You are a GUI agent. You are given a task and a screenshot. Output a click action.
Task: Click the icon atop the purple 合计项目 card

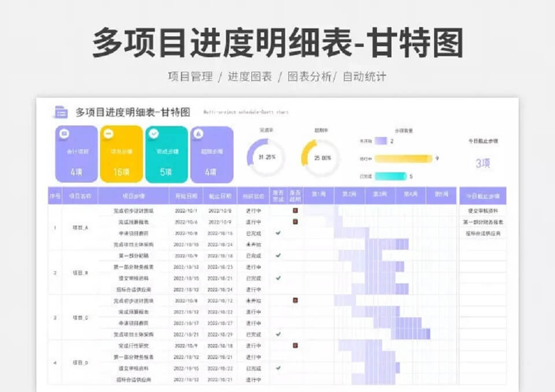coord(64,134)
